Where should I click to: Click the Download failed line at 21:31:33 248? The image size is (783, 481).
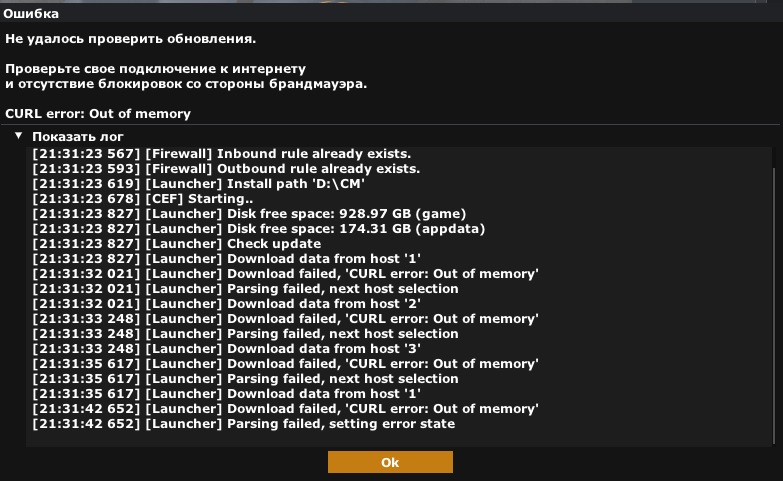point(285,319)
